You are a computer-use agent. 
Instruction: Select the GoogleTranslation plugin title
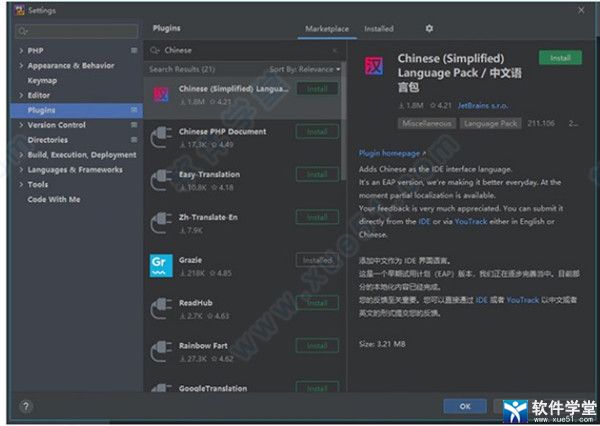tap(213, 388)
